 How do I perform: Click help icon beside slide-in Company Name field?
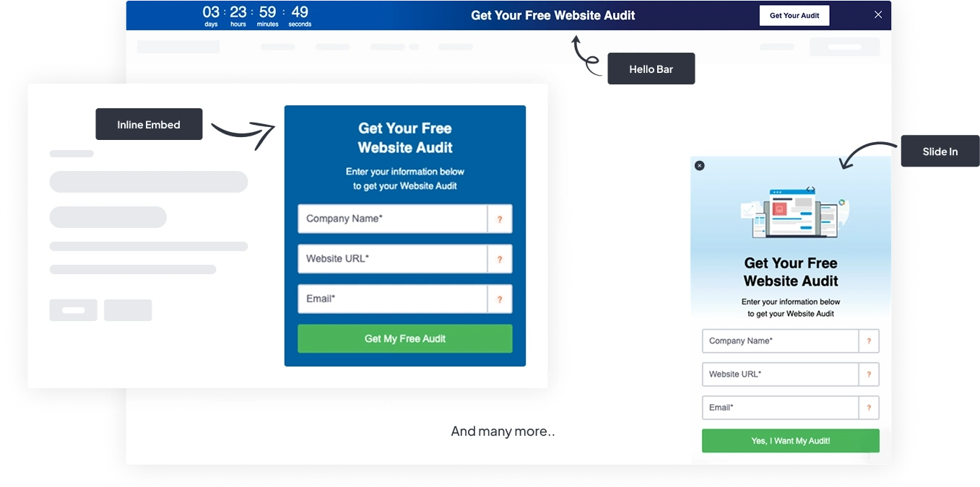[869, 341]
